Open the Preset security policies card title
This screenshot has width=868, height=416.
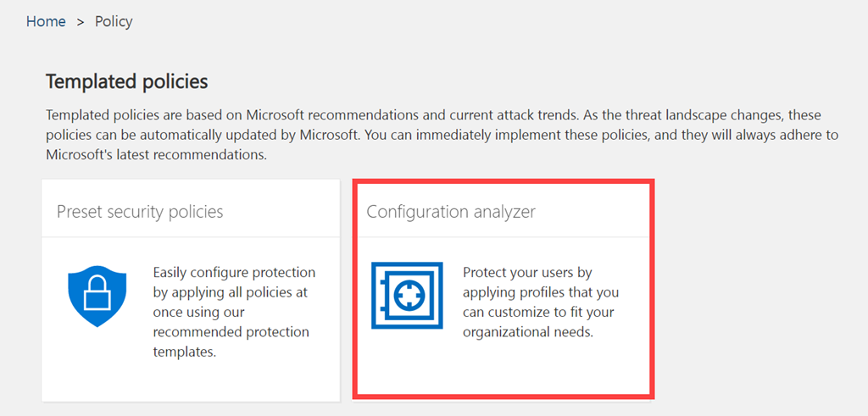tap(140, 212)
